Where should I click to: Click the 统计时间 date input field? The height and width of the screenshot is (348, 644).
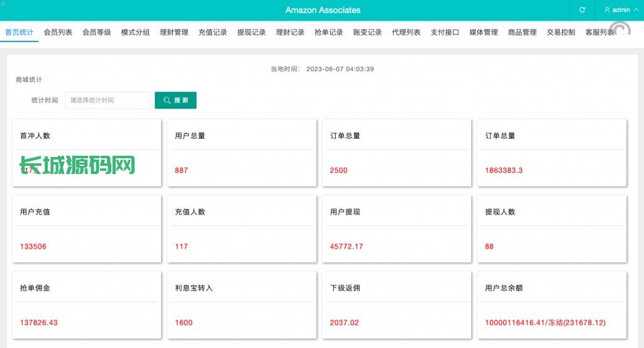click(108, 101)
